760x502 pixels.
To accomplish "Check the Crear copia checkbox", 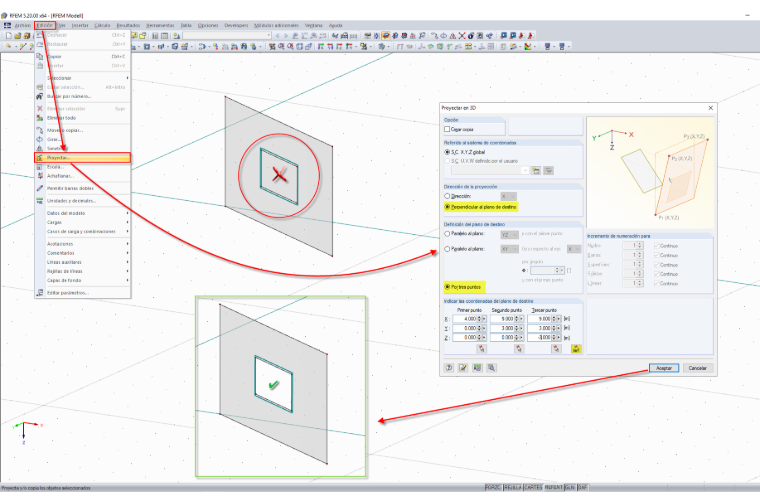I will pyautogui.click(x=447, y=129).
